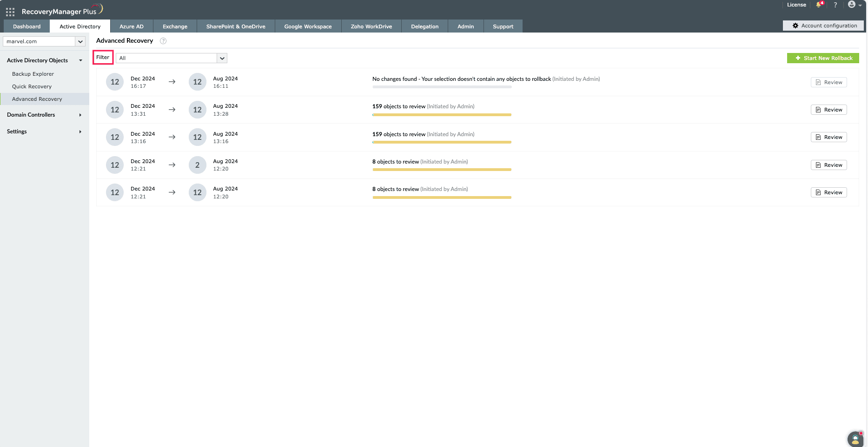Open the Admin tab
Screen dimensions: 868x447
tap(465, 26)
